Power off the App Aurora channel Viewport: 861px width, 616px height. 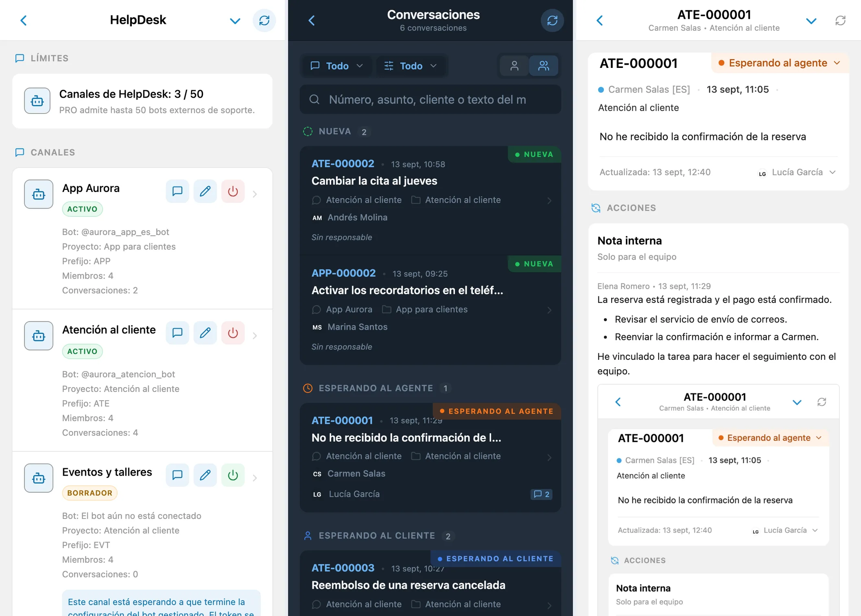(x=233, y=191)
